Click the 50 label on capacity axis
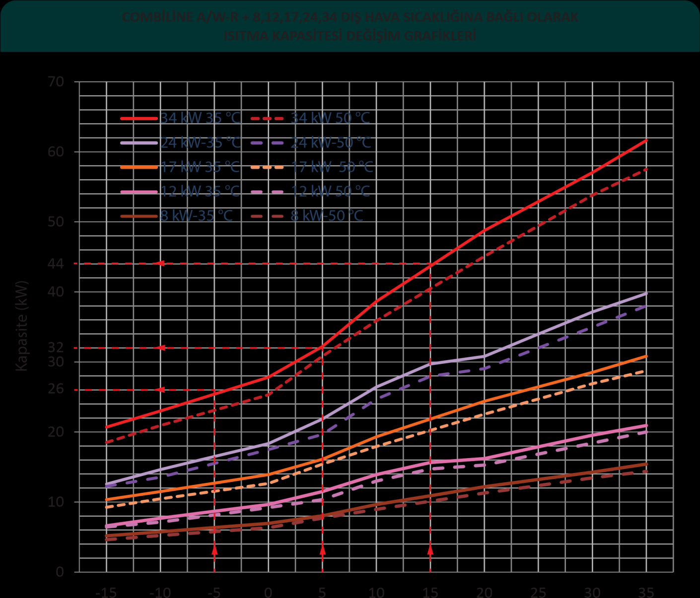The width and height of the screenshot is (700, 598). (x=57, y=221)
